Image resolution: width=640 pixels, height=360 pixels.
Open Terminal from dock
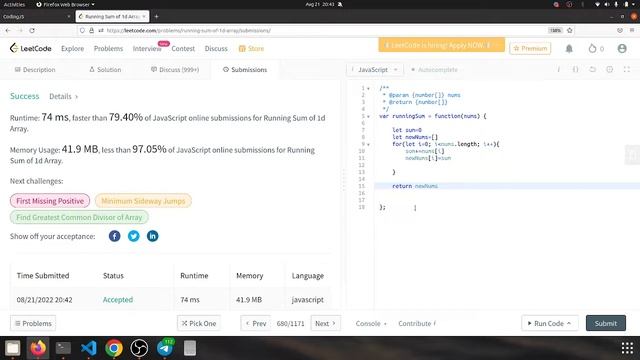[x=63, y=348]
